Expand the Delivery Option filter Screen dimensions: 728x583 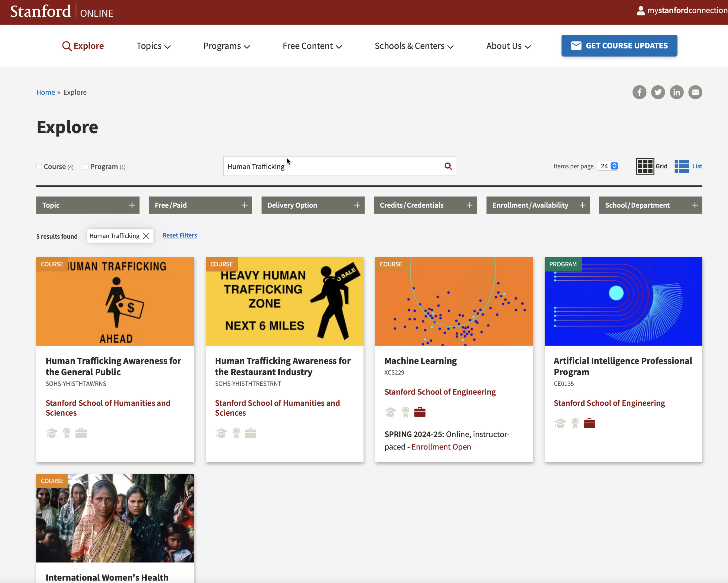point(313,205)
